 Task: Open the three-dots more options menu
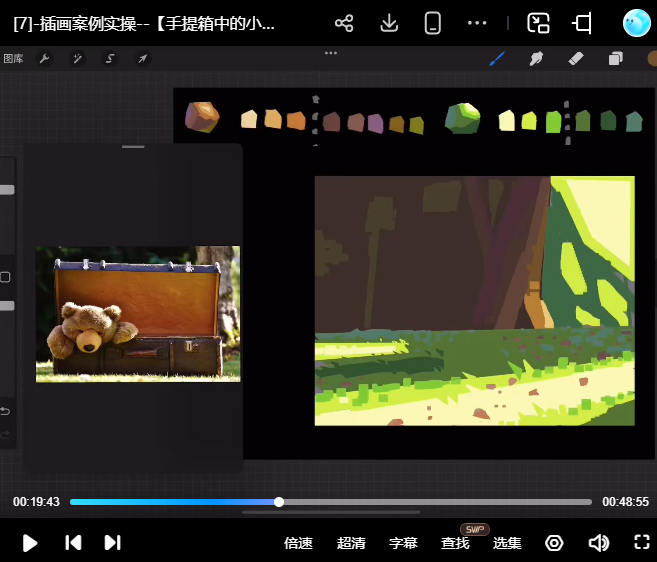click(477, 23)
